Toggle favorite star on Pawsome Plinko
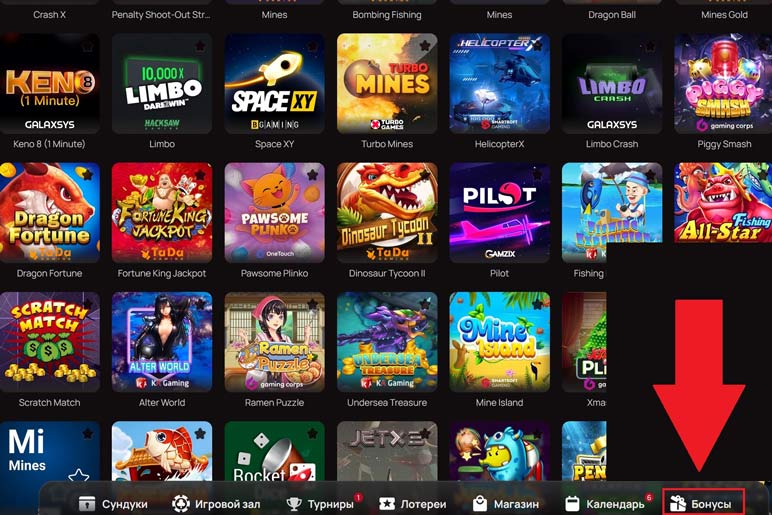This screenshot has height=515, width=772. tap(312, 175)
